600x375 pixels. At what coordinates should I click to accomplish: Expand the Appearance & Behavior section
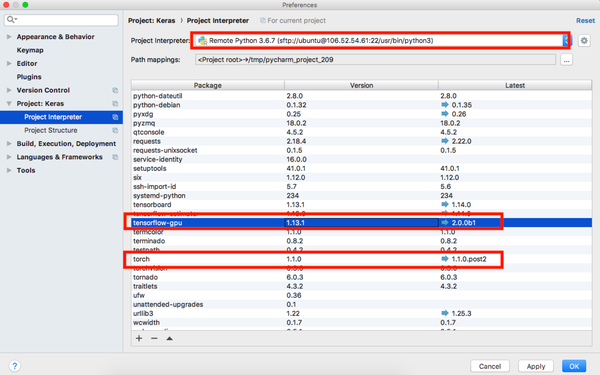coord(9,37)
